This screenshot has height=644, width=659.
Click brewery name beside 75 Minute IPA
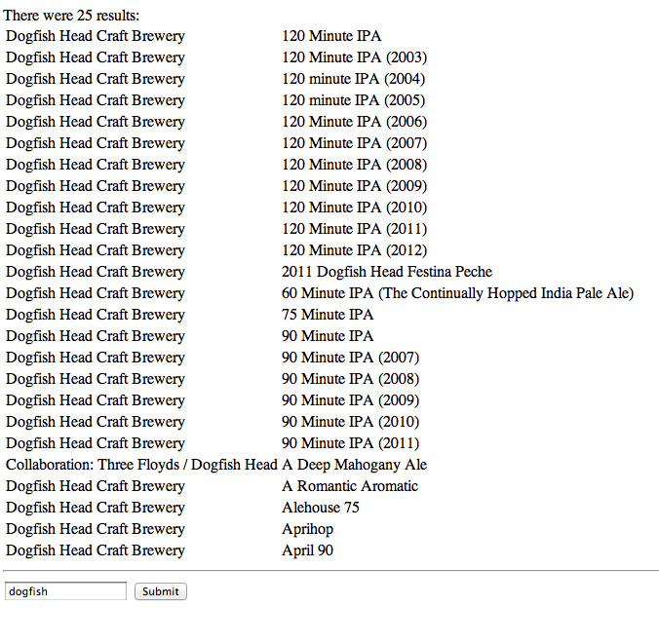coord(96,315)
